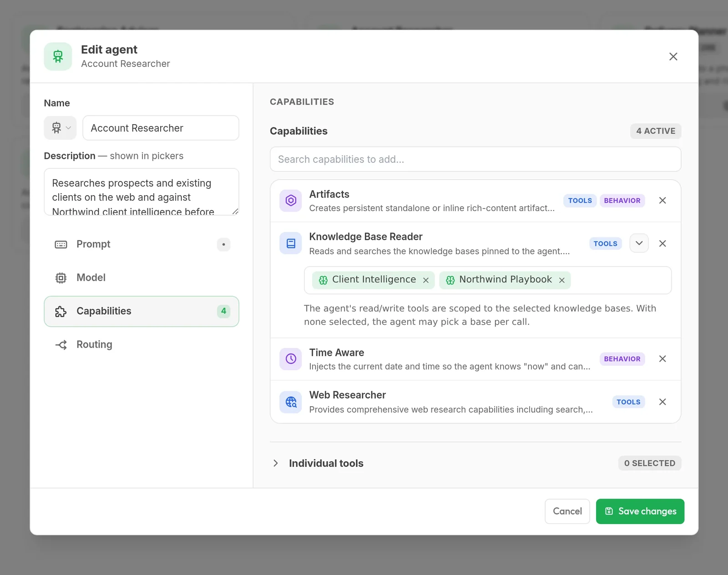Close the Edit agent dialog
728x575 pixels.
673,56
